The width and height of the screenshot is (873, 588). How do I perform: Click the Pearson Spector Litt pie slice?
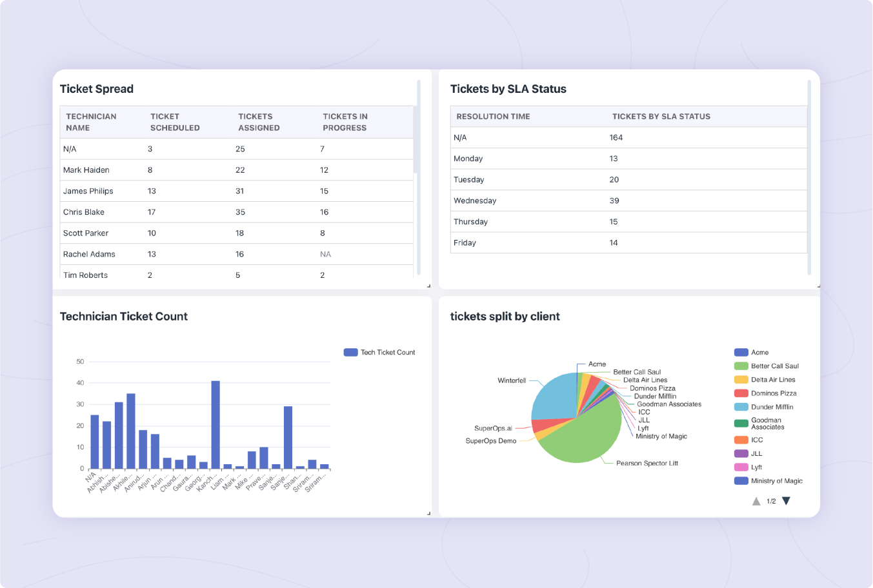[x=581, y=438]
